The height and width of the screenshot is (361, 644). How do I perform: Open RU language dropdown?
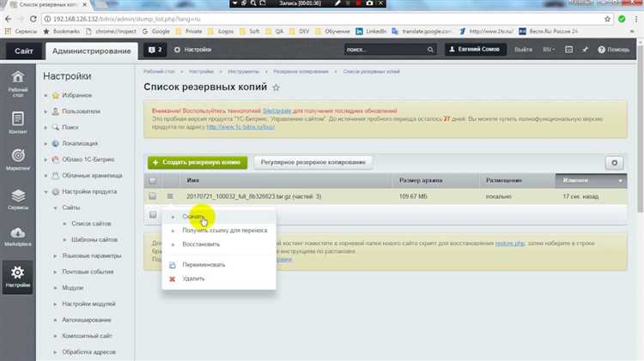(549, 50)
